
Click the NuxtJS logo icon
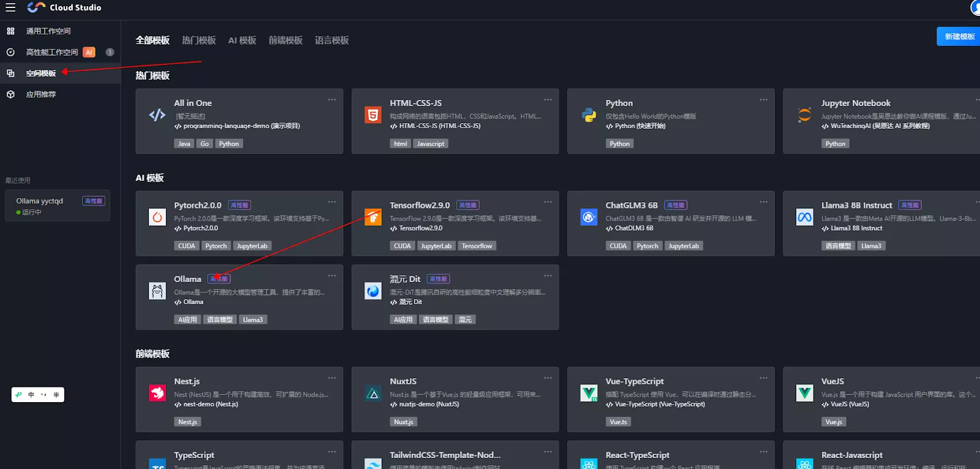tap(373, 393)
